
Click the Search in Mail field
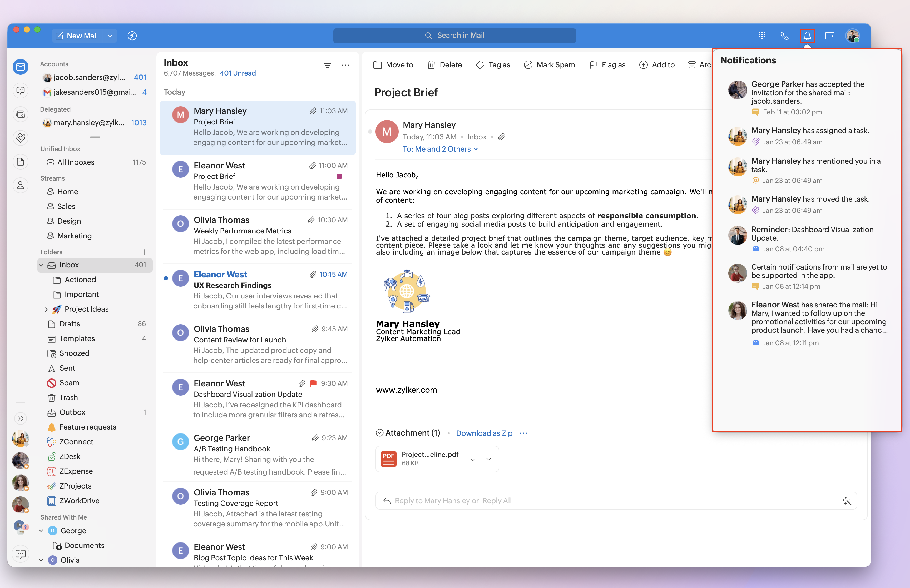[x=454, y=36]
